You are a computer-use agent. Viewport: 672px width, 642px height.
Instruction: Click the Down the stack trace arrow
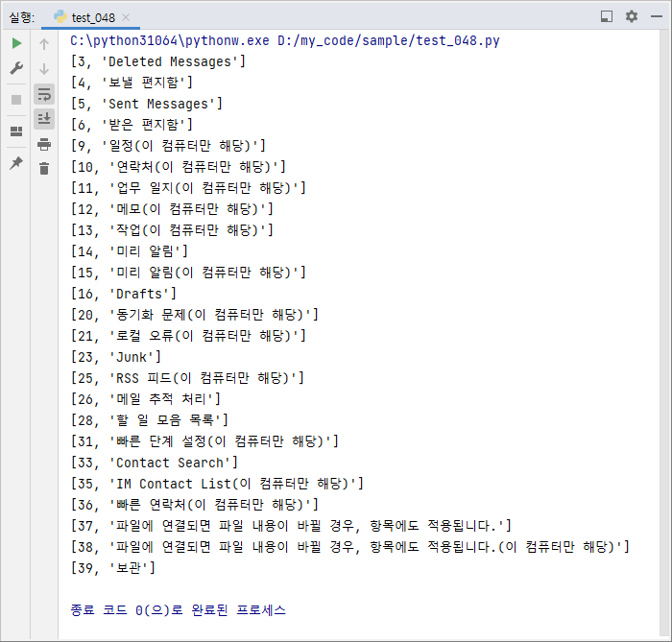(x=44, y=68)
